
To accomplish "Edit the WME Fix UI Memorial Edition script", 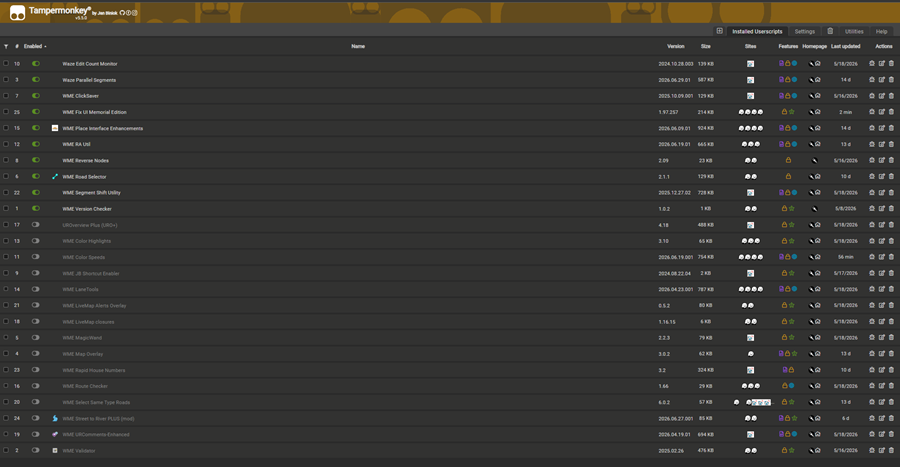I will pos(882,112).
